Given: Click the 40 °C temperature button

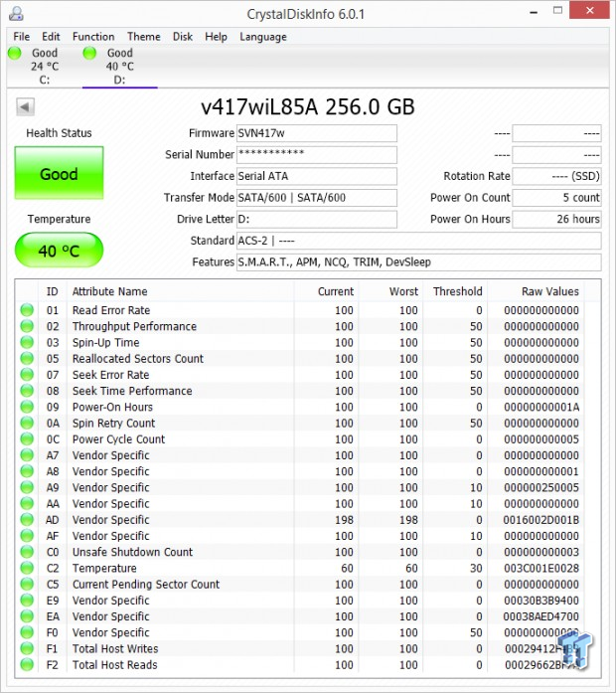Looking at the screenshot, I should (x=60, y=251).
